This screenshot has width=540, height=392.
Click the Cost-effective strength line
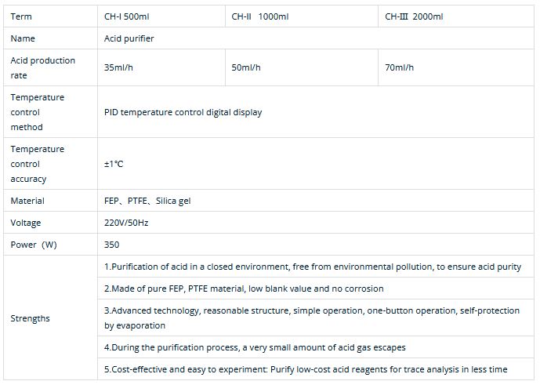pyautogui.click(x=306, y=368)
